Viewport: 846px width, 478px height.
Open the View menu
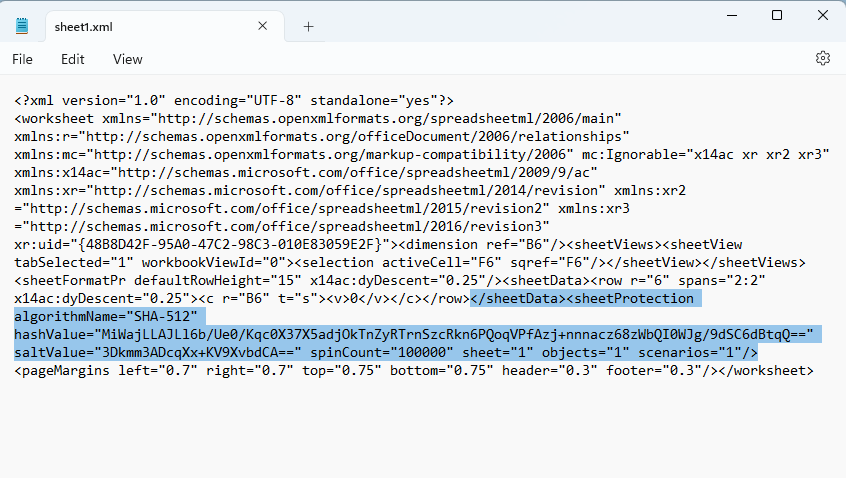coord(127,59)
